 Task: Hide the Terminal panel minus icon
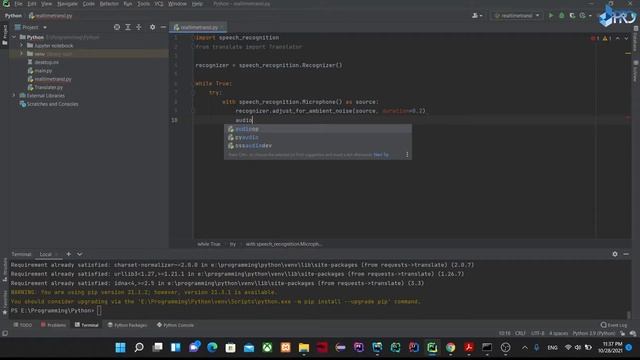626,254
